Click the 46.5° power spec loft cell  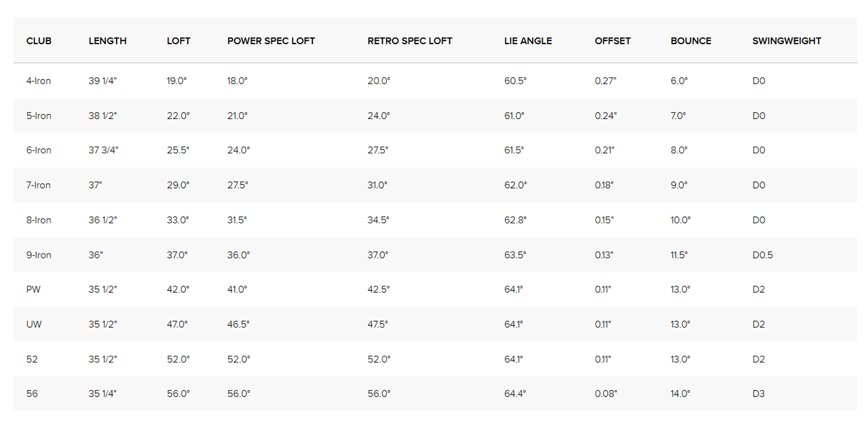point(238,324)
